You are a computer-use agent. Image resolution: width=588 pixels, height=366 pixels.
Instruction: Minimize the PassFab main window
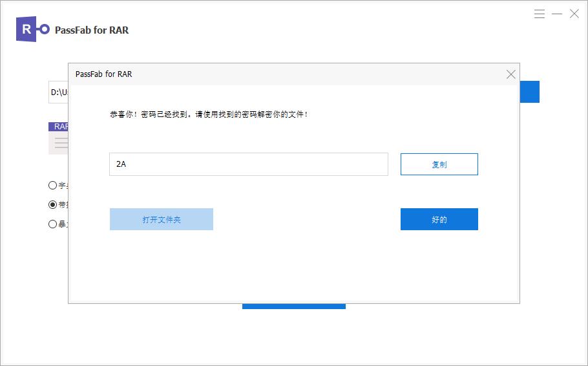(x=557, y=14)
